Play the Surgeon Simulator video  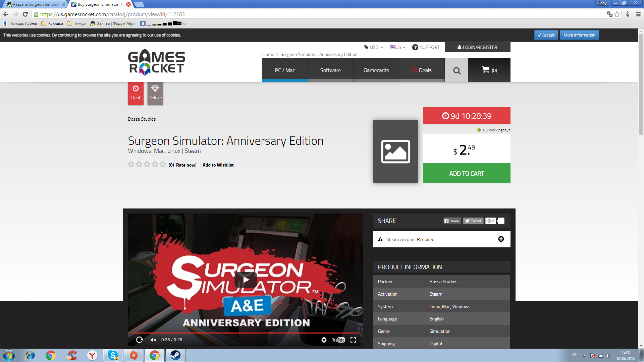(246, 280)
